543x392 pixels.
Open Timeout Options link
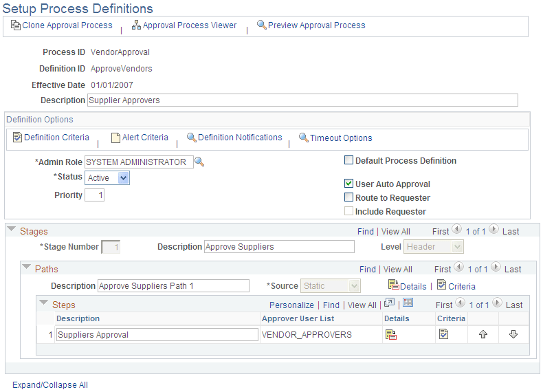(x=341, y=138)
